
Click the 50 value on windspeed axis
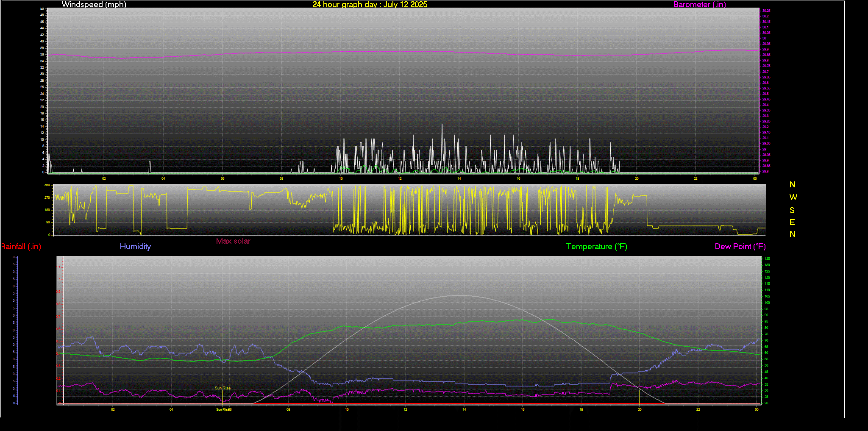click(x=42, y=8)
